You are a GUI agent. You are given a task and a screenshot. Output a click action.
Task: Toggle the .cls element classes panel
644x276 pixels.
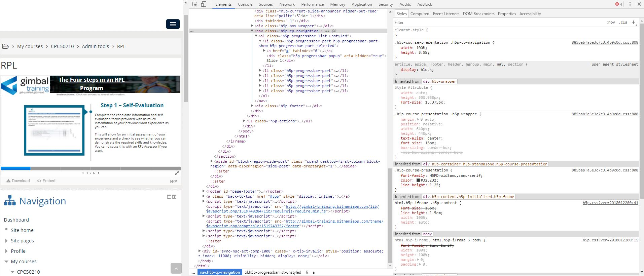coord(623,22)
